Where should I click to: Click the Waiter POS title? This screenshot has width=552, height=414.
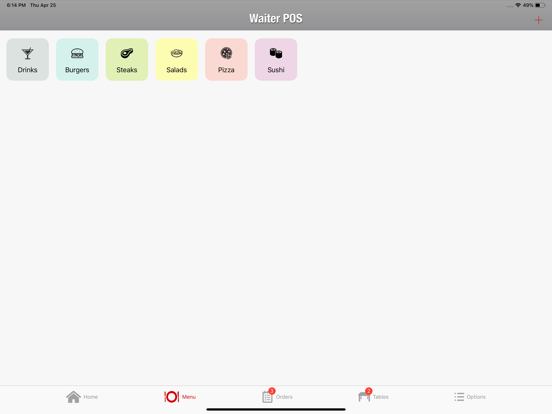click(x=276, y=18)
